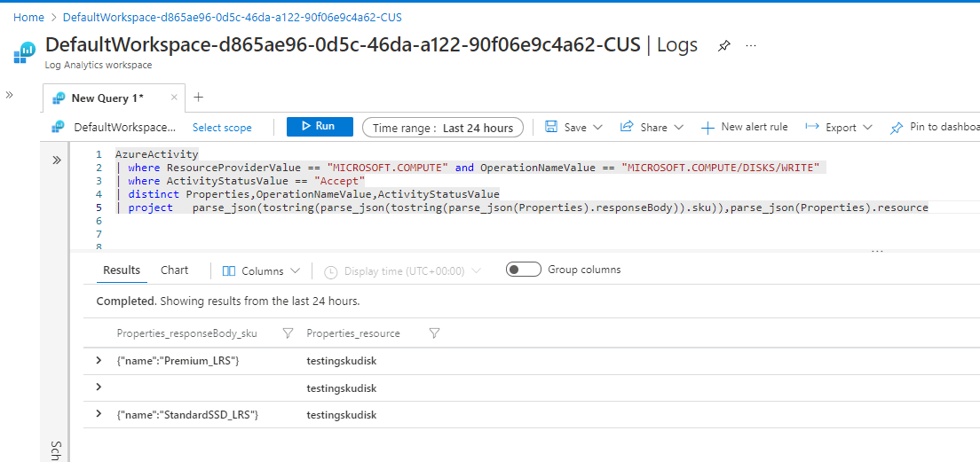Open the DefaultWorkspace breadcrumb link
The image size is (980, 462).
(x=232, y=18)
